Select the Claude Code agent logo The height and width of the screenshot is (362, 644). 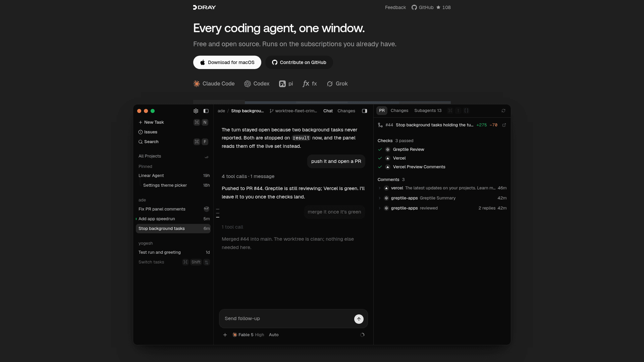click(x=197, y=84)
